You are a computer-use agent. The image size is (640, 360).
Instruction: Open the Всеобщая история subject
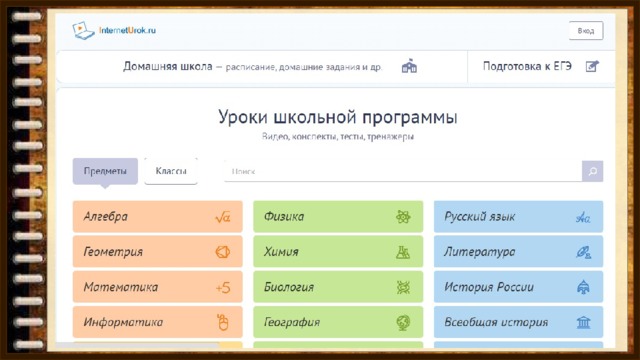tap(518, 322)
